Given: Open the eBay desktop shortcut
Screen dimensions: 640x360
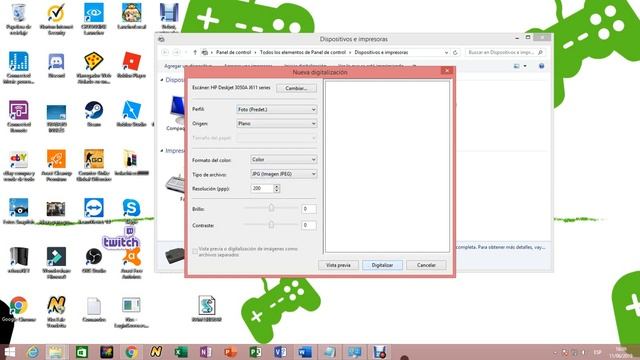Looking at the screenshot, I should pos(18,165).
